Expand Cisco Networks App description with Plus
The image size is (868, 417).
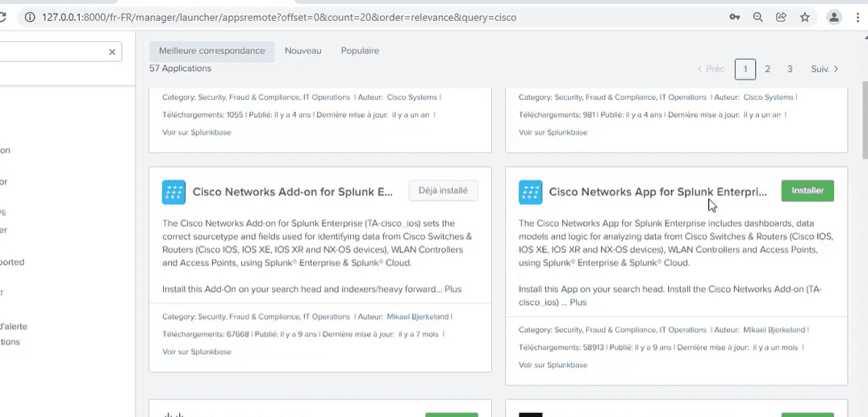tap(578, 302)
